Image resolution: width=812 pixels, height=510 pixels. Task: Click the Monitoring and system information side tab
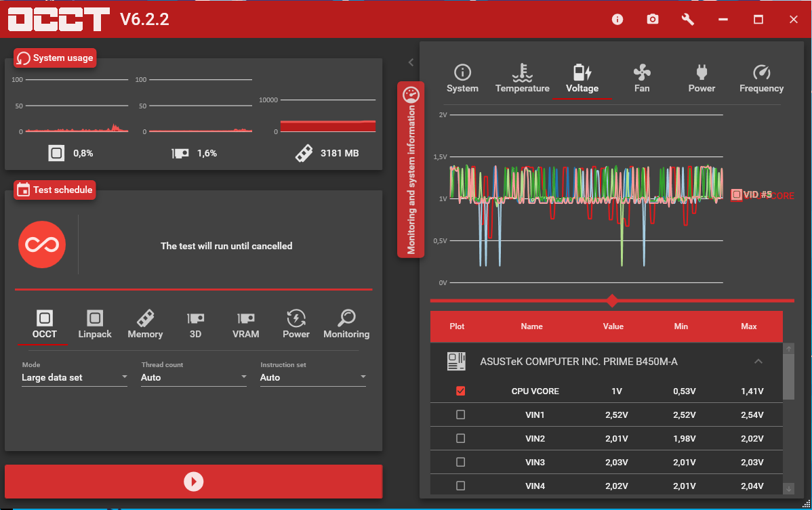tap(411, 169)
